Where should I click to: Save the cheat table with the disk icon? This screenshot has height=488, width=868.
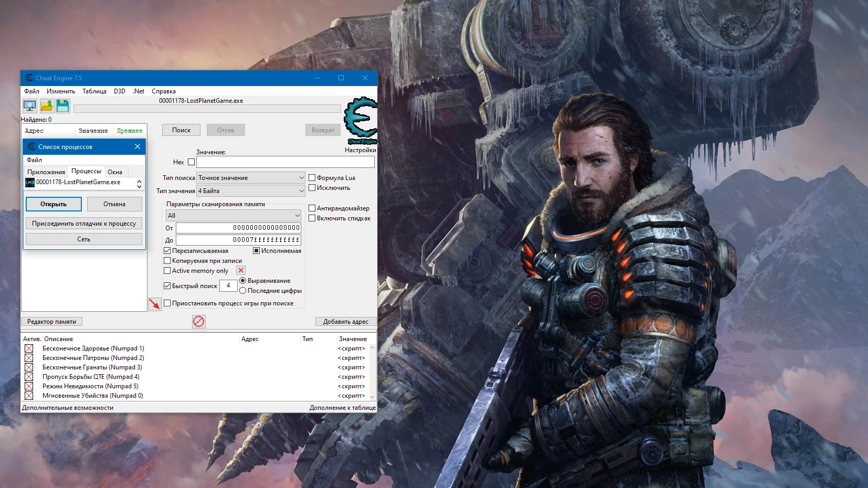(x=62, y=106)
